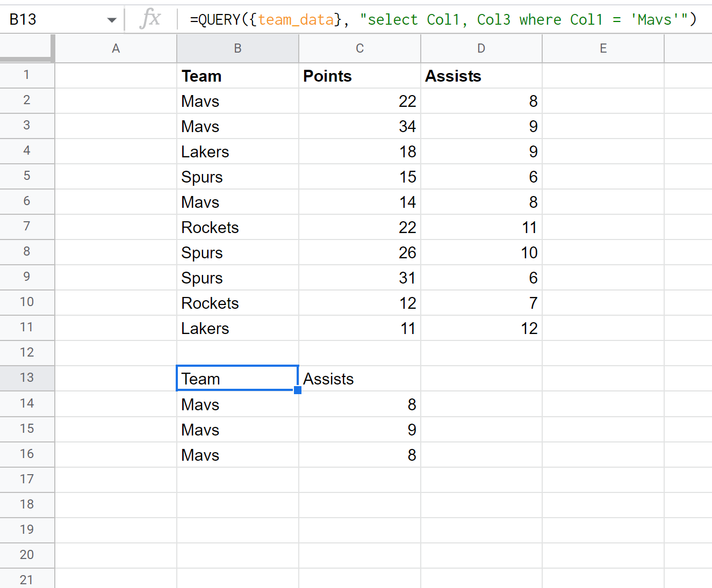
Task: Select column C header
Action: (x=359, y=48)
